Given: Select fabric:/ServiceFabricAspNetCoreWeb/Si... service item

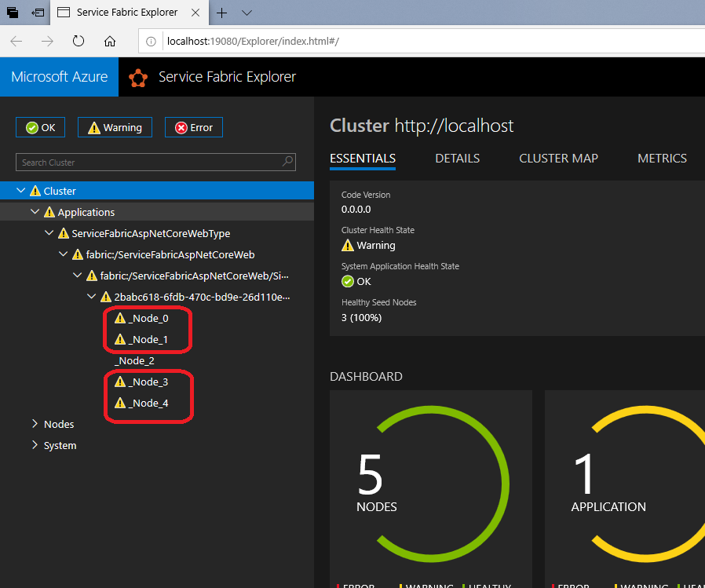Looking at the screenshot, I should (194, 276).
